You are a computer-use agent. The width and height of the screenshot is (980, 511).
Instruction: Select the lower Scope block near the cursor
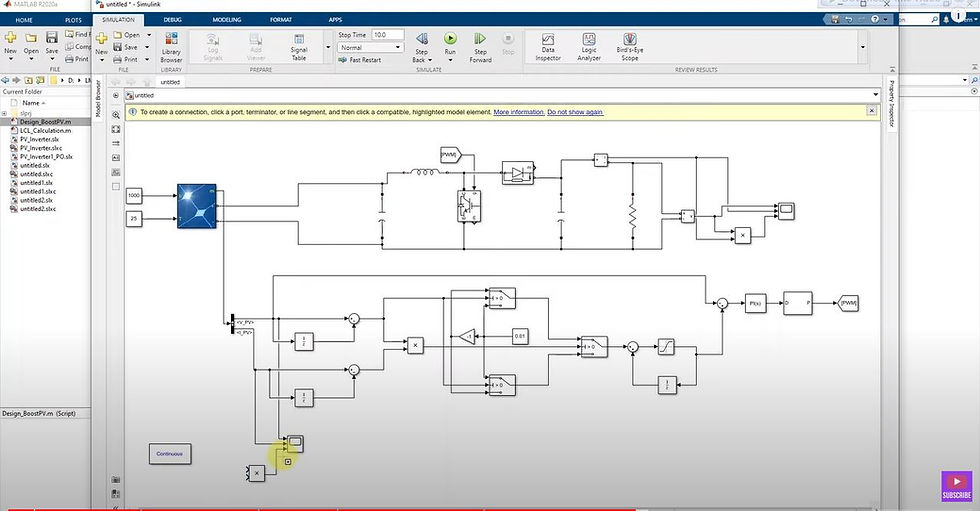(x=295, y=444)
